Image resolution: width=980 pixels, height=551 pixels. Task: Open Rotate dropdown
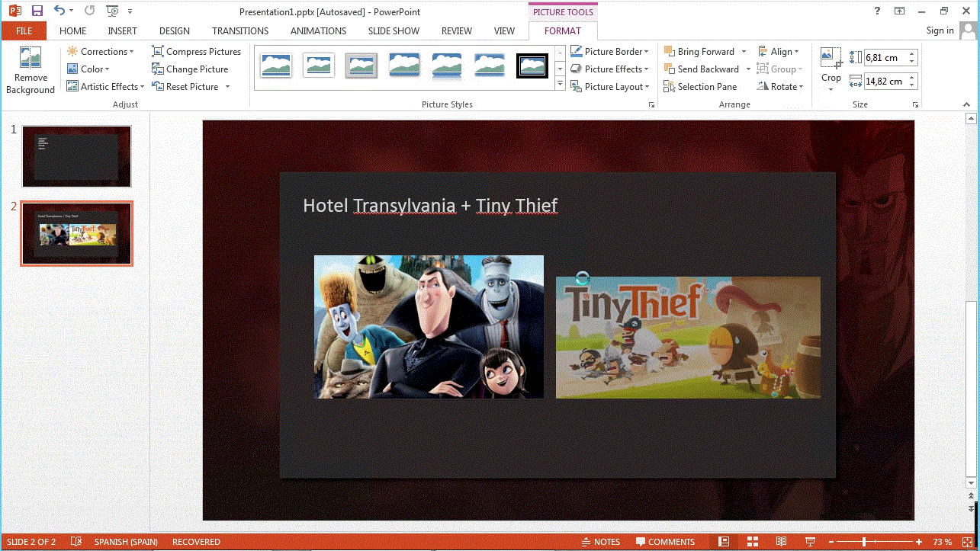[x=781, y=87]
